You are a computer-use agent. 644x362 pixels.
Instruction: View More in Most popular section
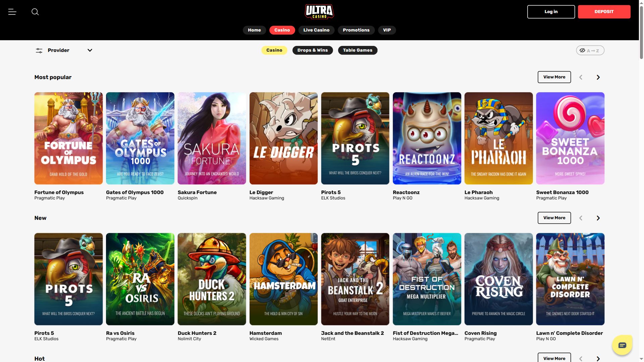coord(554,77)
